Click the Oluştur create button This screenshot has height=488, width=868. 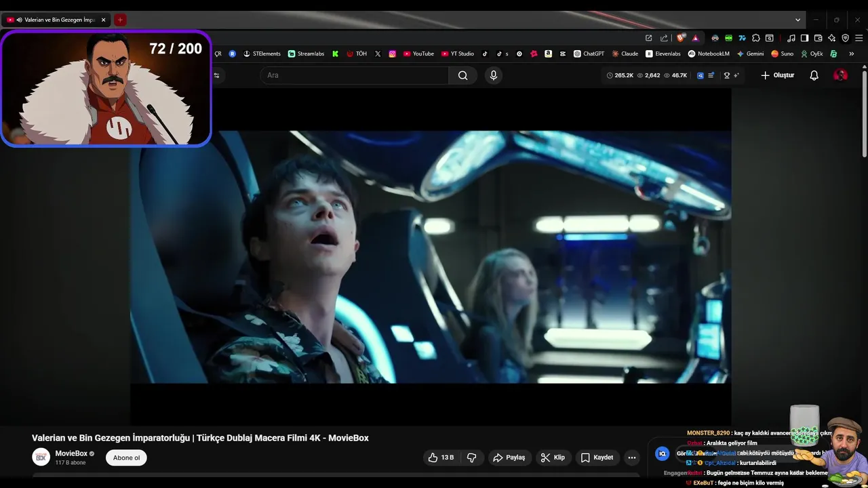click(777, 75)
